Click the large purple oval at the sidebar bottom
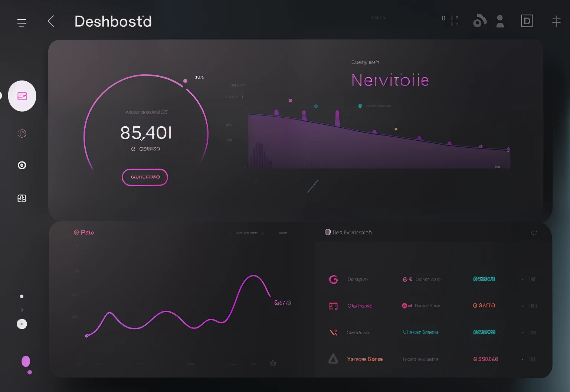570x392 pixels. click(x=26, y=361)
